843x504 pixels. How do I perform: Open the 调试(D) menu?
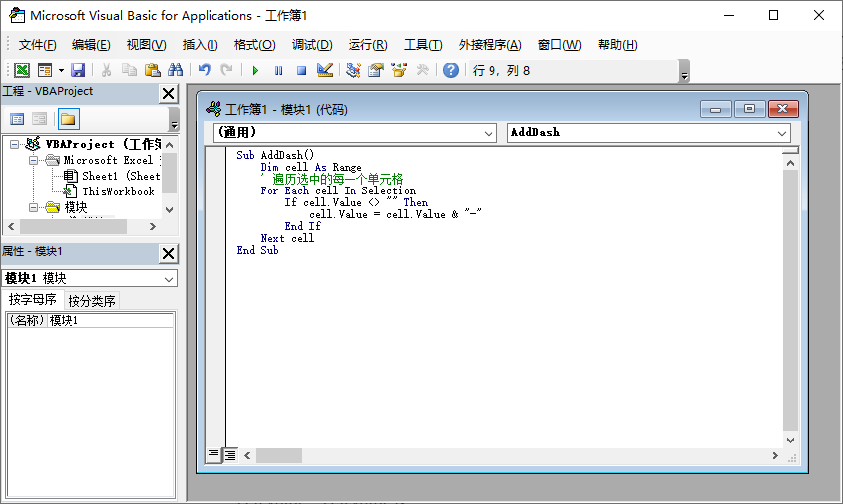click(x=312, y=45)
